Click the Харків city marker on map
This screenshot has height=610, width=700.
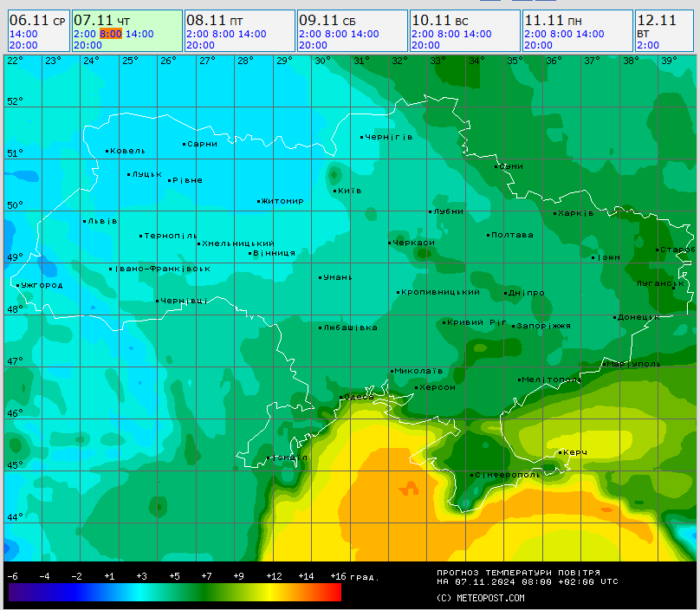pyautogui.click(x=555, y=213)
